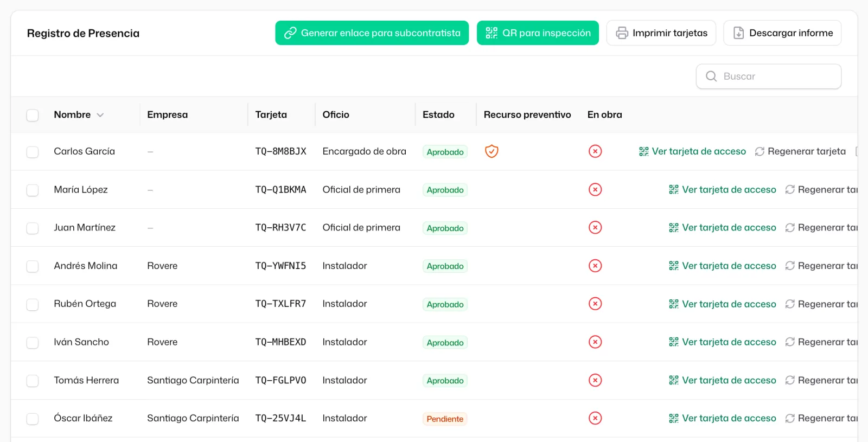Click Santiago Carpintería in Tomás Herrera's row

pyautogui.click(x=193, y=380)
